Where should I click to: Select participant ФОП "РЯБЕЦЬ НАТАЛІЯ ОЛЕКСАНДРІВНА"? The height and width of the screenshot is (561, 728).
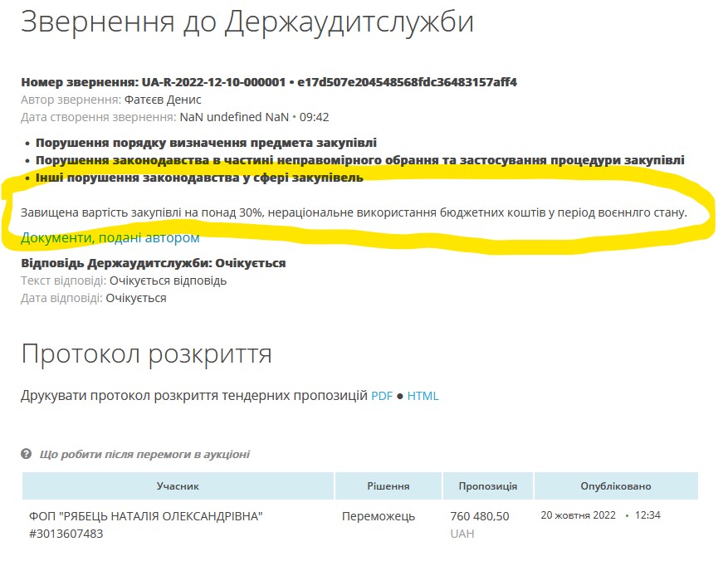(x=145, y=516)
